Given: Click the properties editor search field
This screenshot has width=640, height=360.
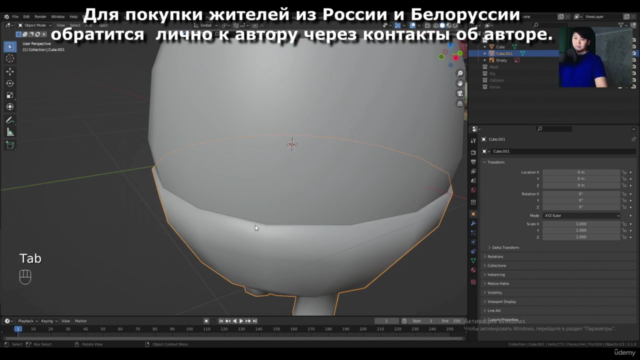Looking at the screenshot, I should tap(554, 129).
